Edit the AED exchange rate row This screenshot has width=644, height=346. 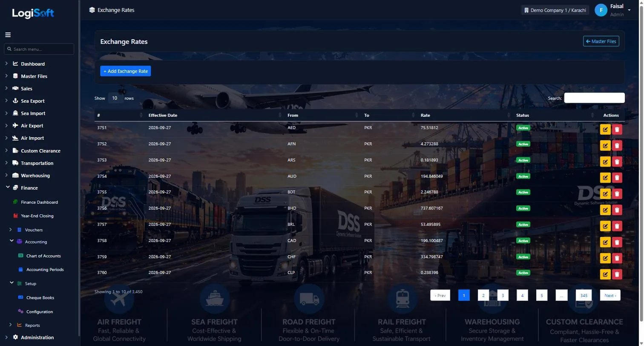[x=605, y=130]
